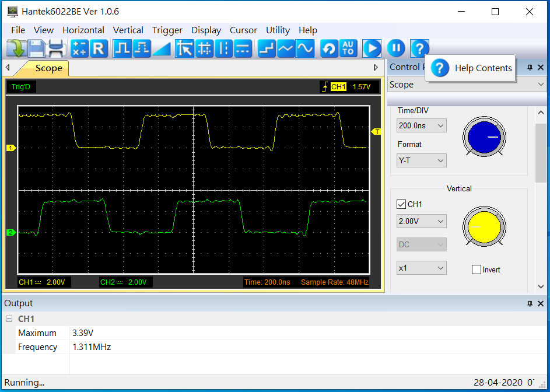The height and width of the screenshot is (392, 550).
Task: Click the Pause acquisition icon
Action: click(x=396, y=48)
